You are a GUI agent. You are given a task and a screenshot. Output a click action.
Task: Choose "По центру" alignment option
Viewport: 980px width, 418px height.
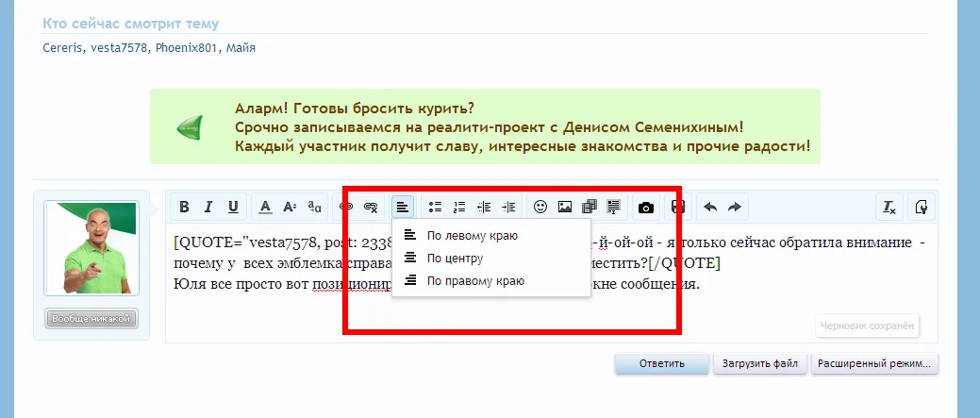(x=455, y=258)
